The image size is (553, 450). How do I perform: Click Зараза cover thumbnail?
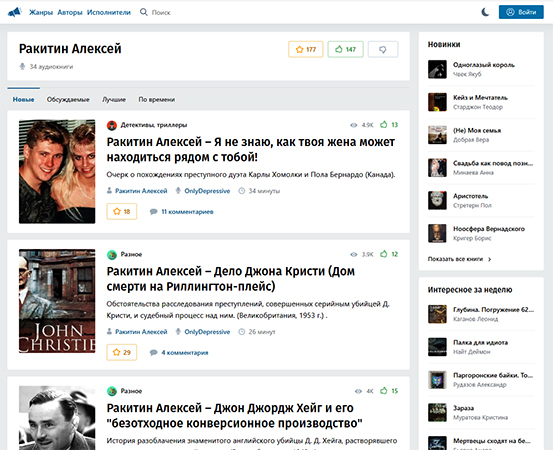pyautogui.click(x=437, y=412)
